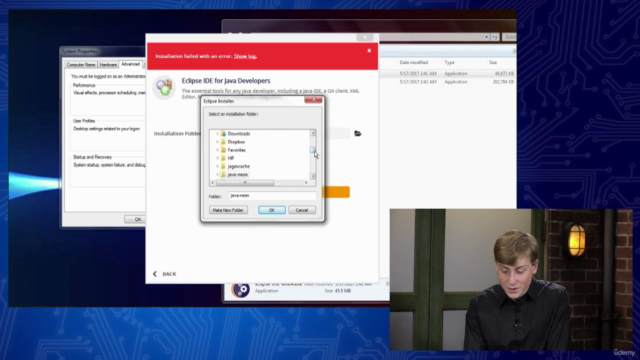
Task: Click folder tree scroll right arrow
Action: 306,182
